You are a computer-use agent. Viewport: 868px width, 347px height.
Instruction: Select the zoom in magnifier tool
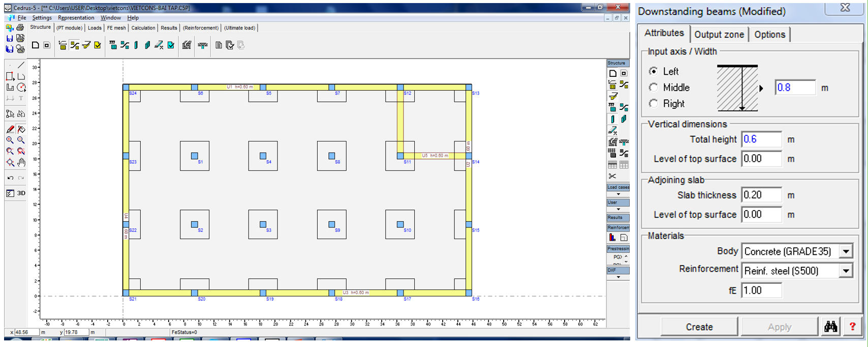[x=10, y=140]
